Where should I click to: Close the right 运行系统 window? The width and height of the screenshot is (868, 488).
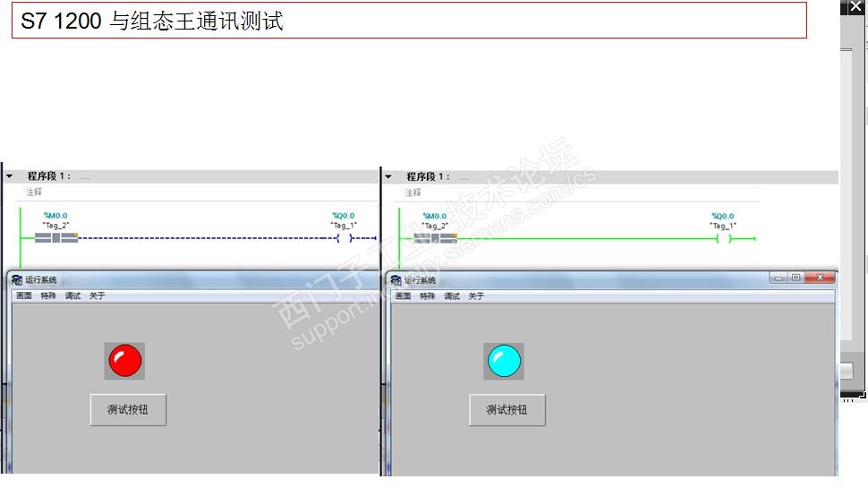(820, 278)
